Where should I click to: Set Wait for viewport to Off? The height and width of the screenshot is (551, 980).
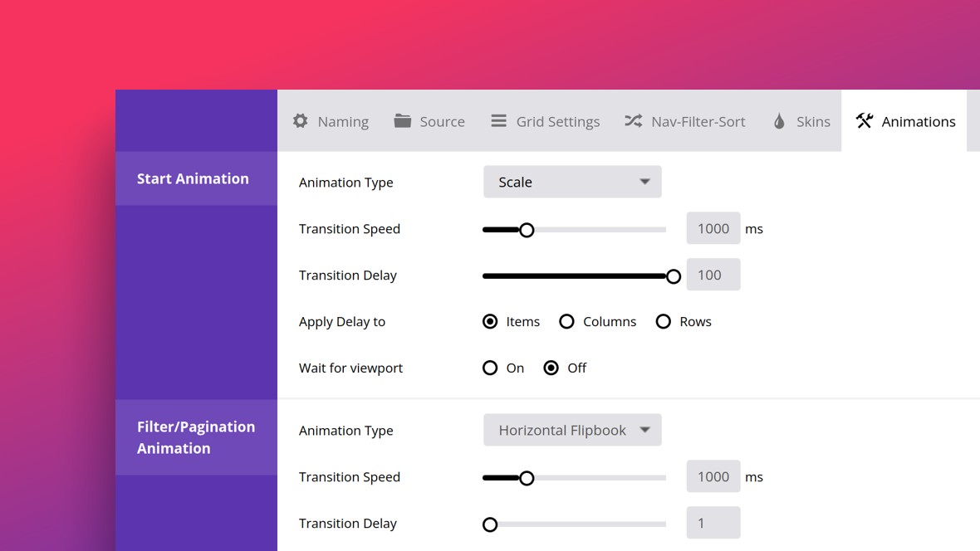pyautogui.click(x=551, y=368)
